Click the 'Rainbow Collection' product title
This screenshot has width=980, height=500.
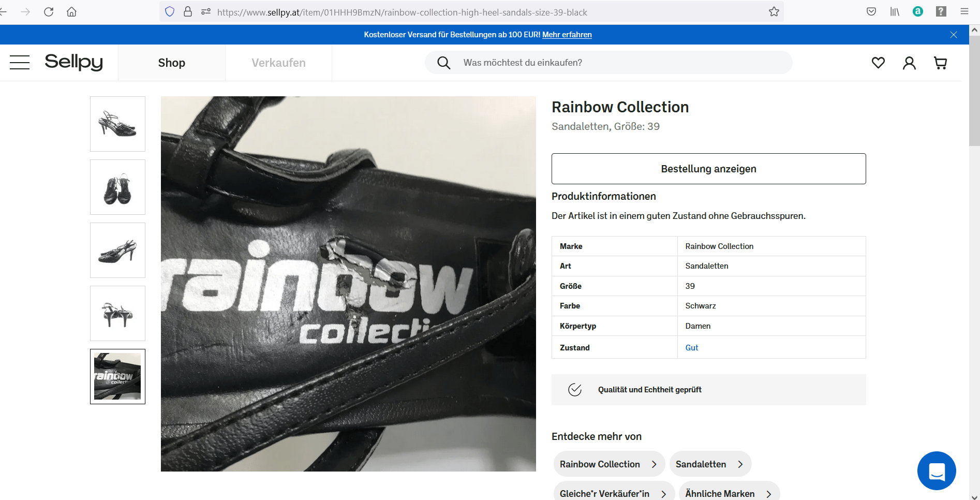click(620, 107)
